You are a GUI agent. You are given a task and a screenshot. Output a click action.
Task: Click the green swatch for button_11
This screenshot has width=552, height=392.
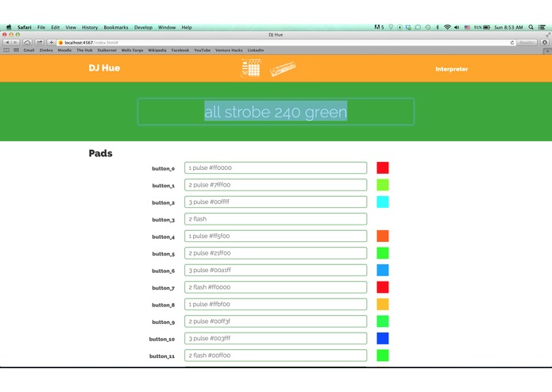[x=383, y=355]
